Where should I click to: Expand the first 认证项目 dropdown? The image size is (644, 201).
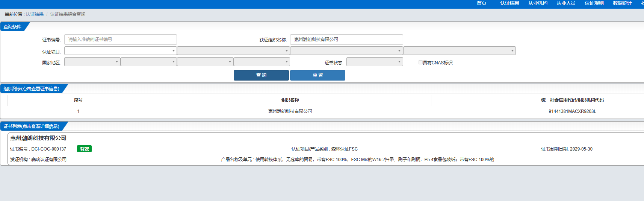click(121, 51)
